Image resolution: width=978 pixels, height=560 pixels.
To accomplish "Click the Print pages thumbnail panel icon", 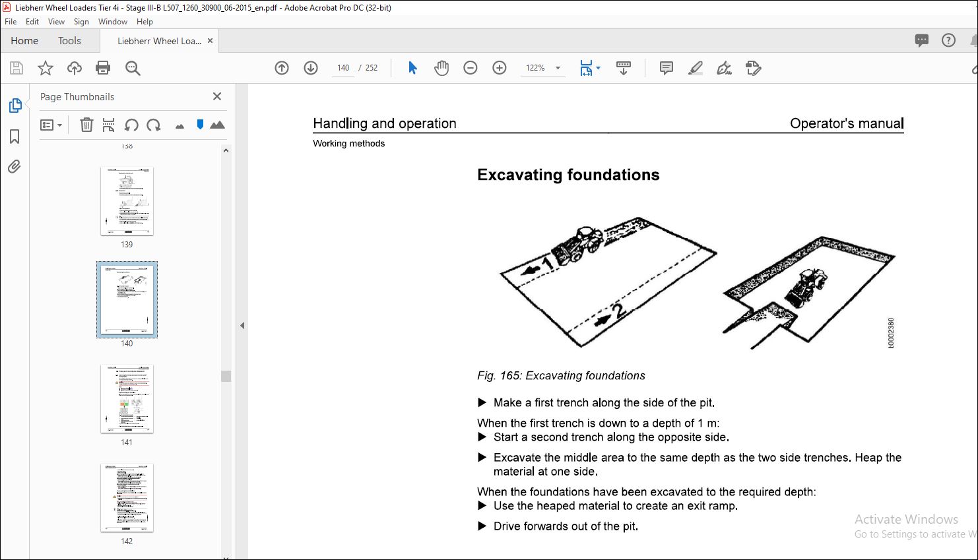I will point(109,125).
